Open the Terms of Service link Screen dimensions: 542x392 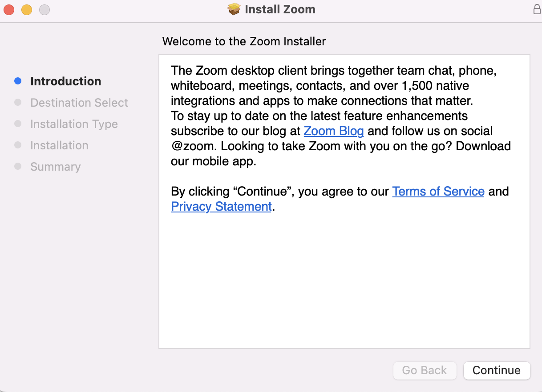click(x=438, y=192)
